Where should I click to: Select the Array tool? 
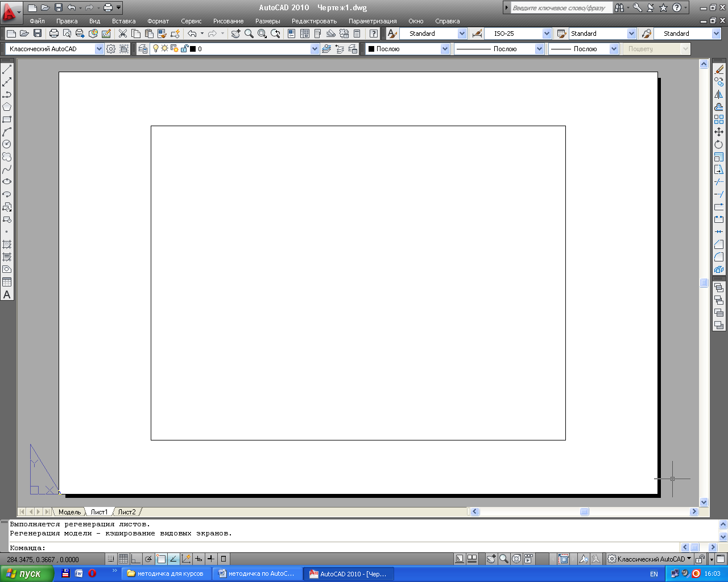pyautogui.click(x=719, y=119)
